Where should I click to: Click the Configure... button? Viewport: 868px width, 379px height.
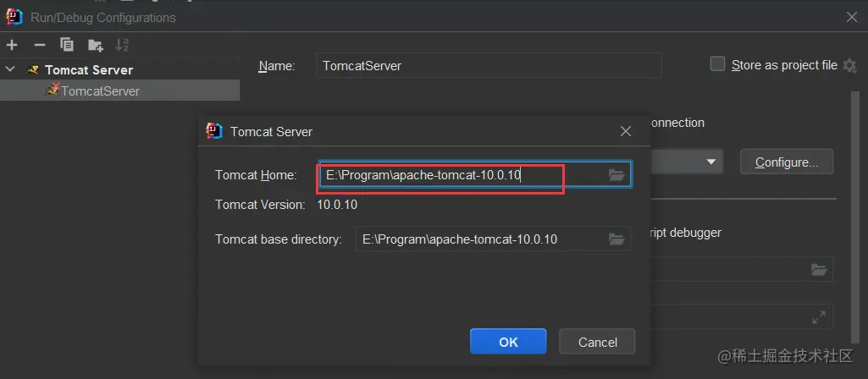[x=787, y=162]
